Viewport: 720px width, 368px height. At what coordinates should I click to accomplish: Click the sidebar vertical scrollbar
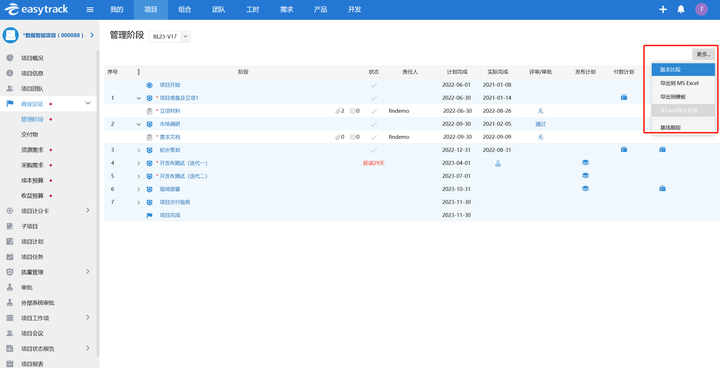(x=98, y=203)
